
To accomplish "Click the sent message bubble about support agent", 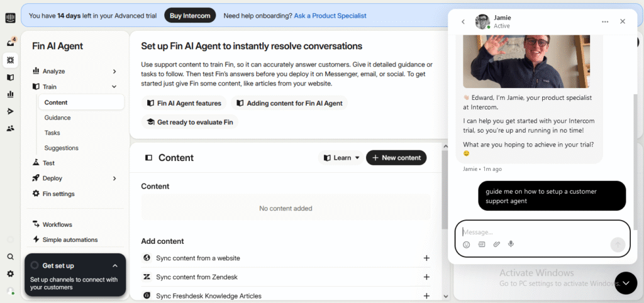I will pos(552,196).
